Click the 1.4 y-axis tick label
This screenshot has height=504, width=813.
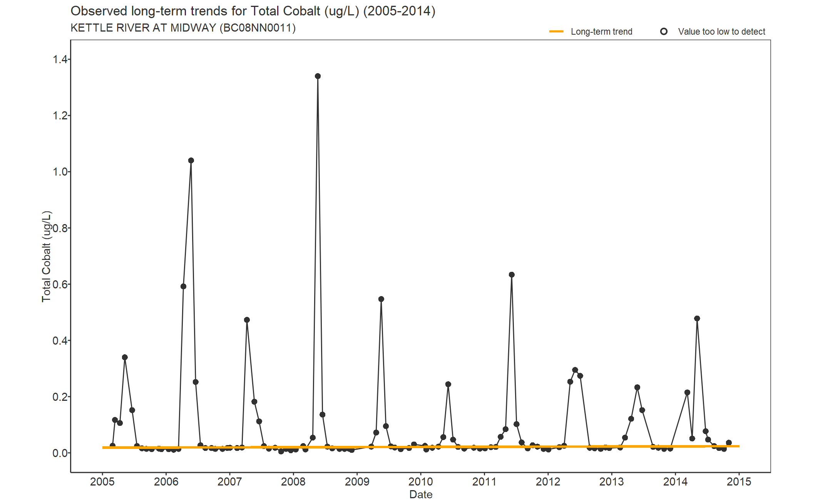(x=60, y=59)
